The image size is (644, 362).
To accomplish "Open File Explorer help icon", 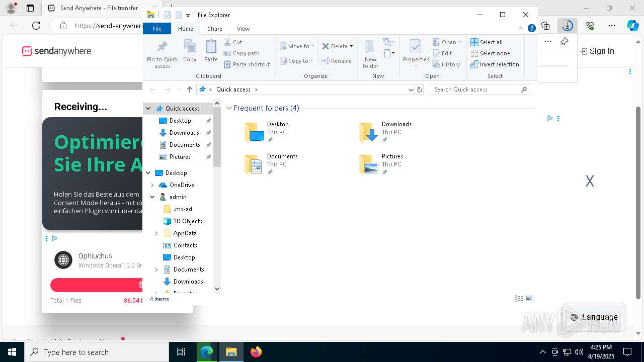I will 531,29.
